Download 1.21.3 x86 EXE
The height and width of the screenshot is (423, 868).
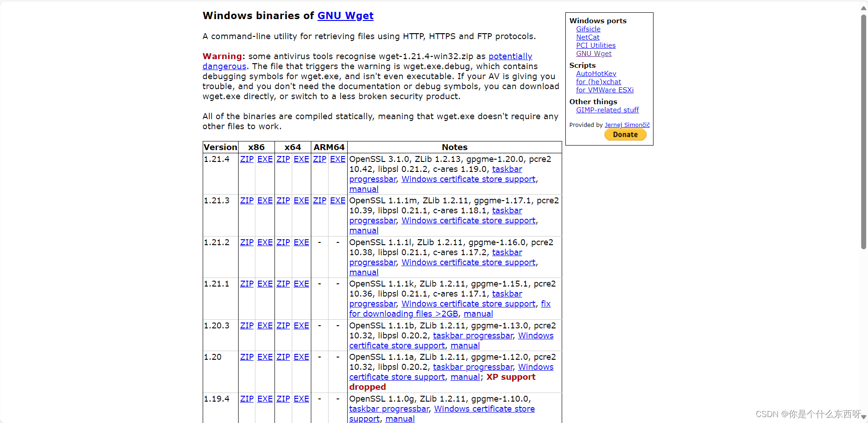265,201
